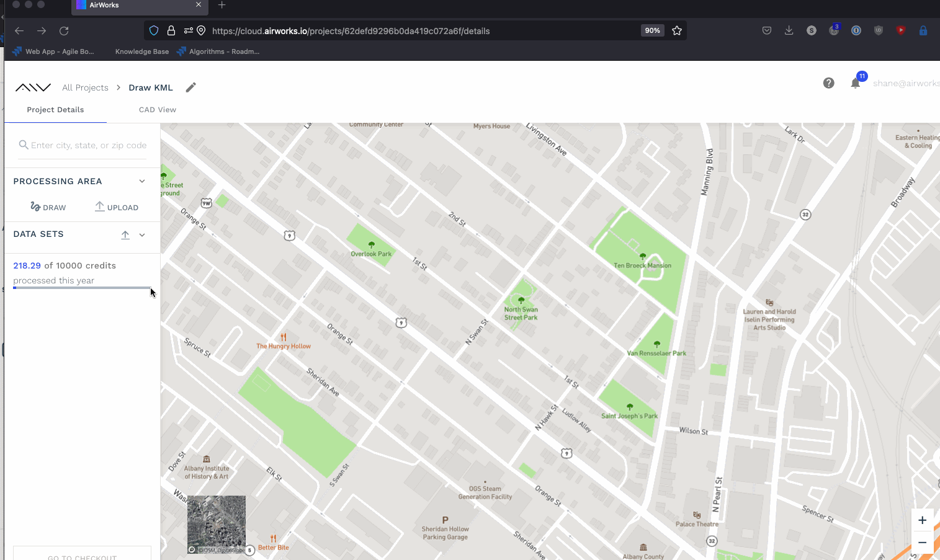Go back using the browser back arrow
This screenshot has height=560, width=940.
coord(19,31)
